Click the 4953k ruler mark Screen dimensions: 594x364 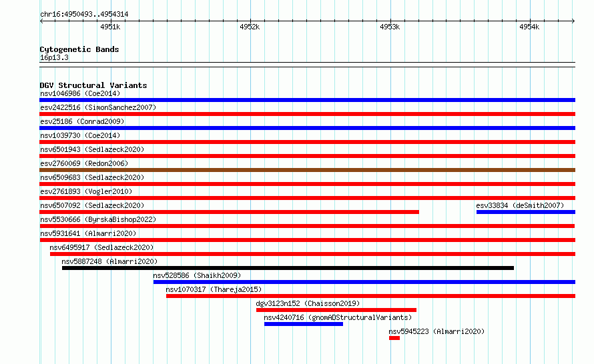tap(390, 27)
